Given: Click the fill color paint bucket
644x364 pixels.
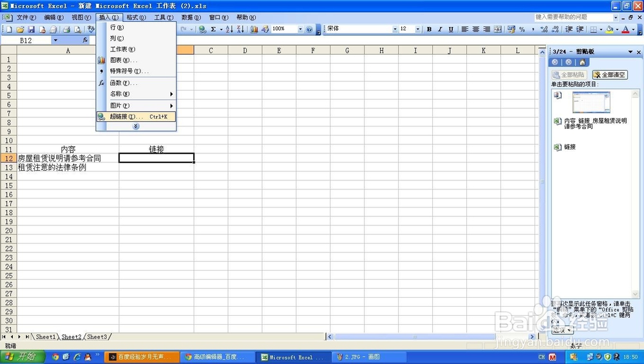Looking at the screenshot, I should 609,29.
